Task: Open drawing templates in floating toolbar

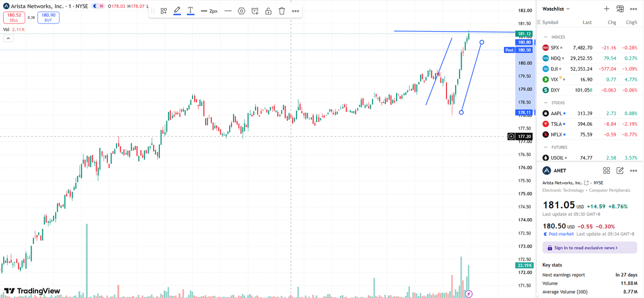Action: click(164, 11)
